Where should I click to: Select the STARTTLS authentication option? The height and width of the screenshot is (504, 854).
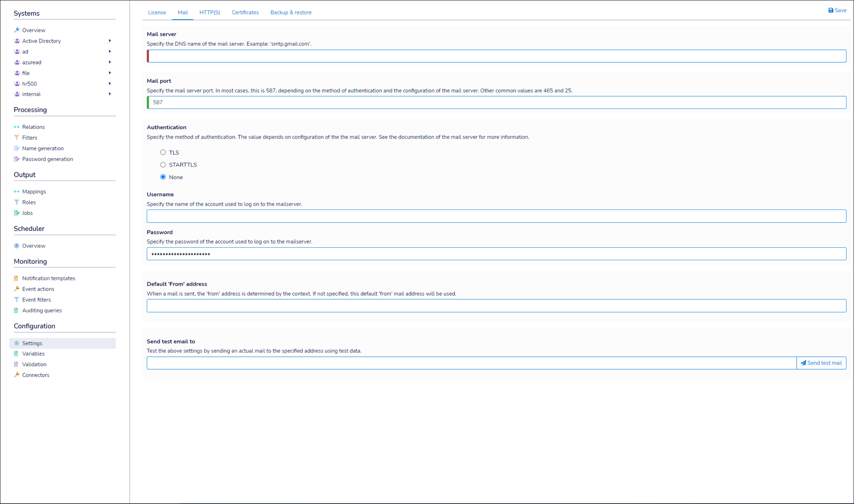tap(163, 165)
